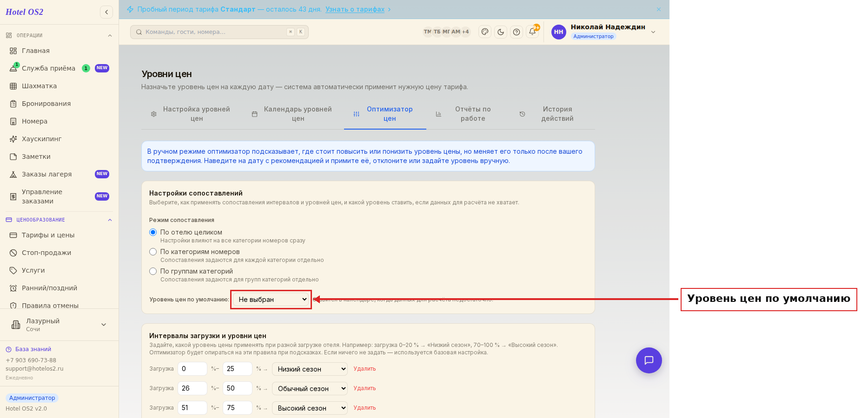Click the Шахматка grid icon
This screenshot has width=868, height=418.
13,86
